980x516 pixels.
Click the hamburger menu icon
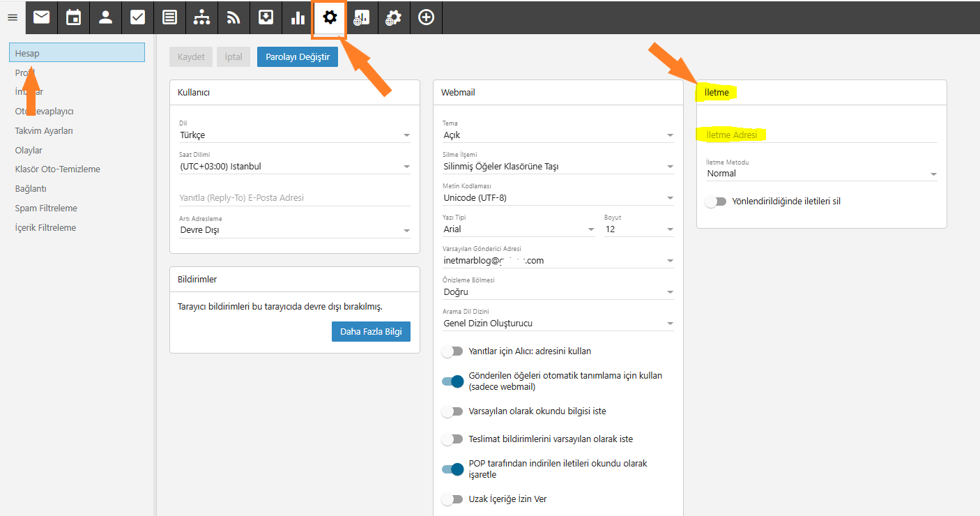coord(13,17)
